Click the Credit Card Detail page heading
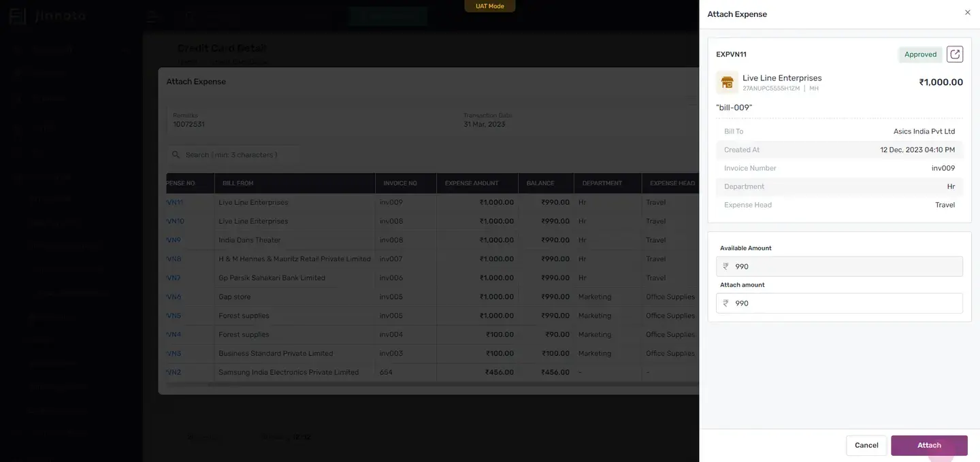980x462 pixels. coord(222,48)
